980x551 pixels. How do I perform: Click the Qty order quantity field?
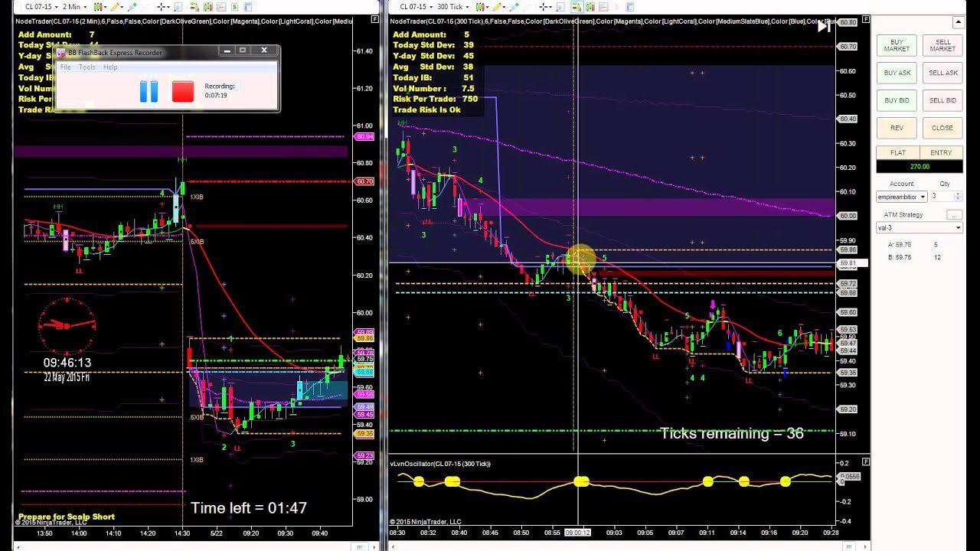pos(941,197)
